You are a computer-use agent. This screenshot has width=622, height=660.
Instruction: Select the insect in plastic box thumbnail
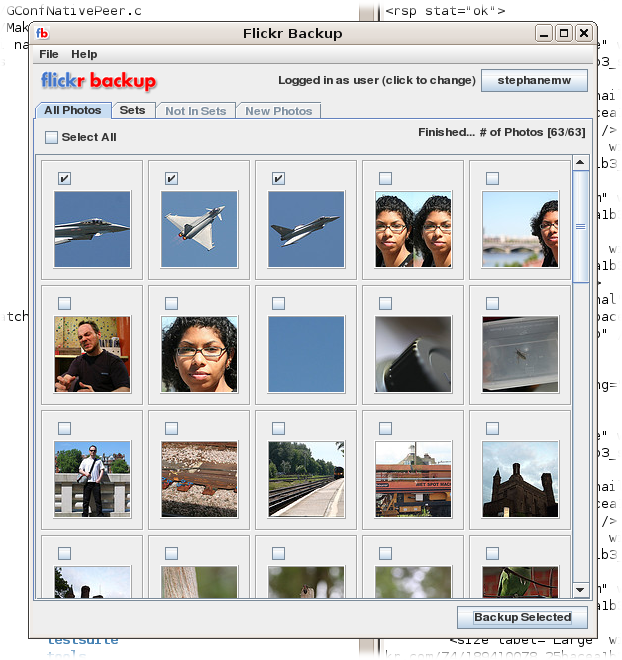point(520,354)
